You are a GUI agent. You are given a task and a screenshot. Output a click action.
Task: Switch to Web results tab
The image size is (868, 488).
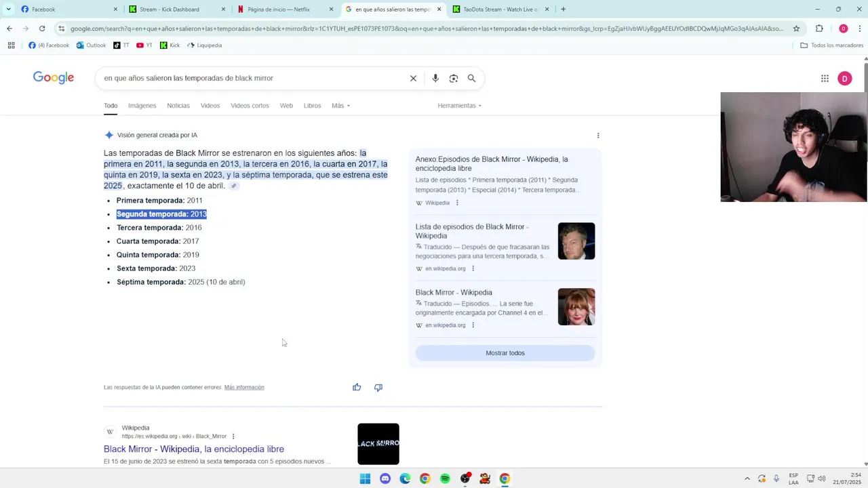point(286,106)
